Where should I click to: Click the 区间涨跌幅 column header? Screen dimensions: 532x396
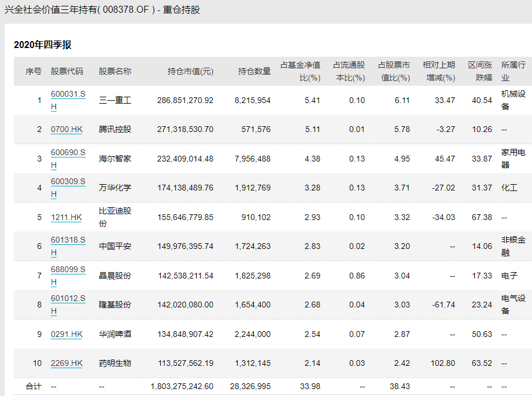click(x=479, y=71)
